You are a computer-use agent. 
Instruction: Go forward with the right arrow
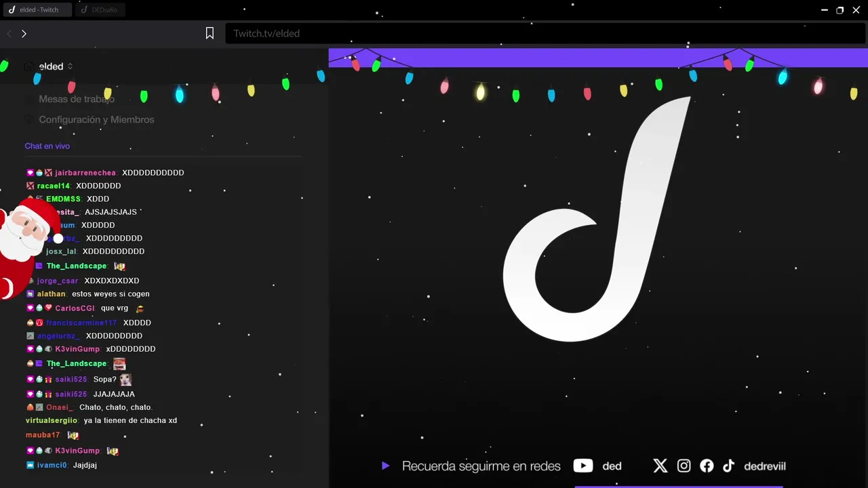pyautogui.click(x=24, y=33)
